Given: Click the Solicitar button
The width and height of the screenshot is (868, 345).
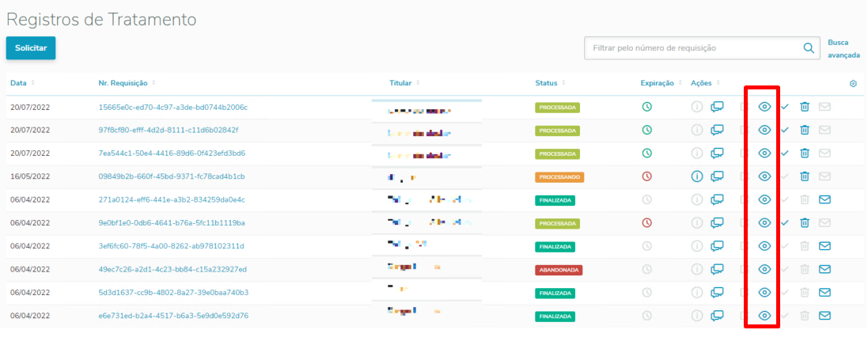Looking at the screenshot, I should coord(31,48).
